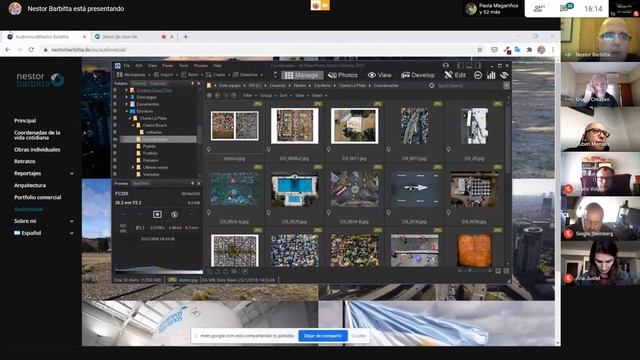The image size is (640, 360).
Task: Open the File menu in ACDSee
Action: (x=127, y=65)
